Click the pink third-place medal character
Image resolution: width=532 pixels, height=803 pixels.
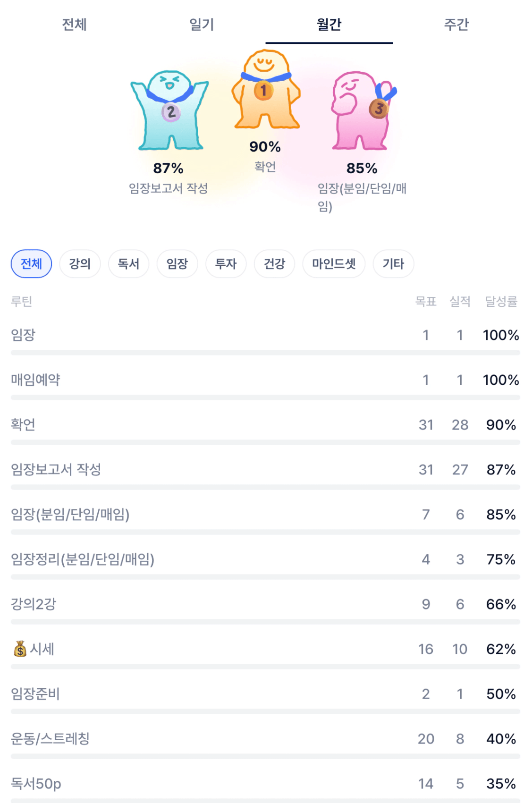[x=362, y=111]
